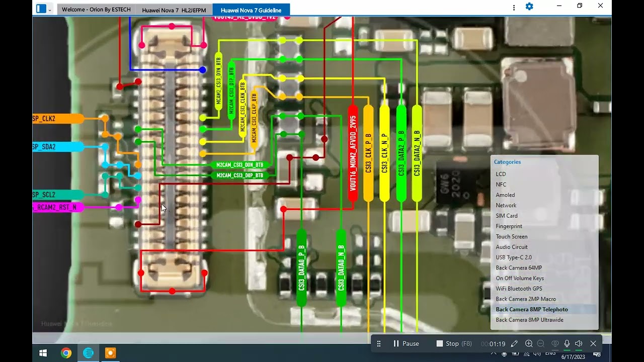This screenshot has height=362, width=644.
Task: Click the VOUT16_MDM2_AFVDD_2V95 red label
Action: 353,154
